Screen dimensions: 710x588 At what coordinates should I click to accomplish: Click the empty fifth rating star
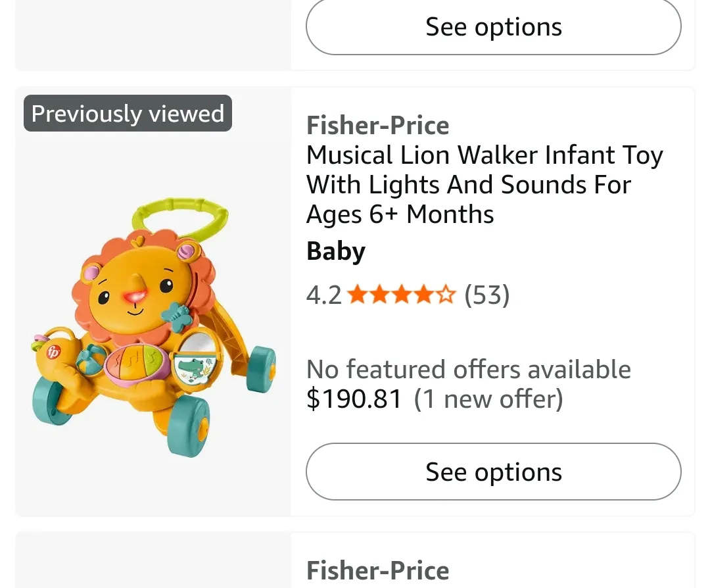446,295
